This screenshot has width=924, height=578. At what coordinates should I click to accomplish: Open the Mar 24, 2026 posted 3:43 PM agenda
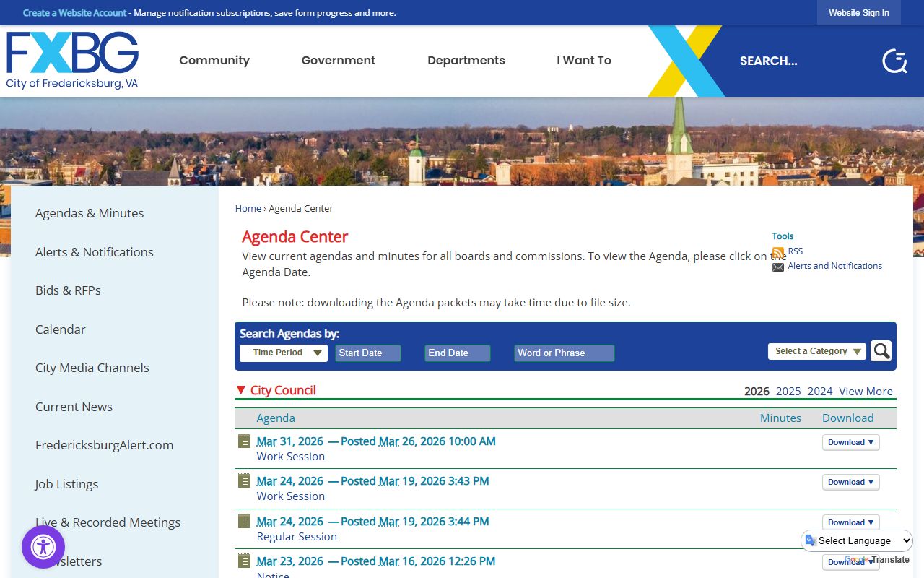[372, 480]
